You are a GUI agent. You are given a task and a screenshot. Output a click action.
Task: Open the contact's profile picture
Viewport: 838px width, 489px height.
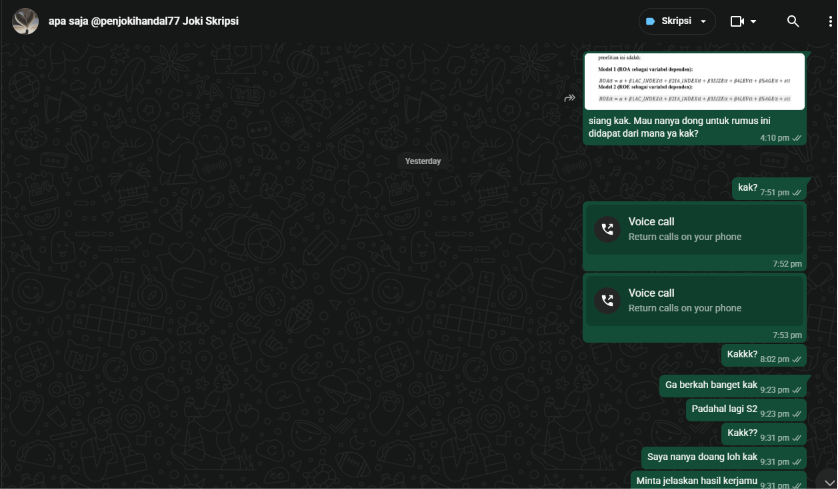tap(25, 21)
